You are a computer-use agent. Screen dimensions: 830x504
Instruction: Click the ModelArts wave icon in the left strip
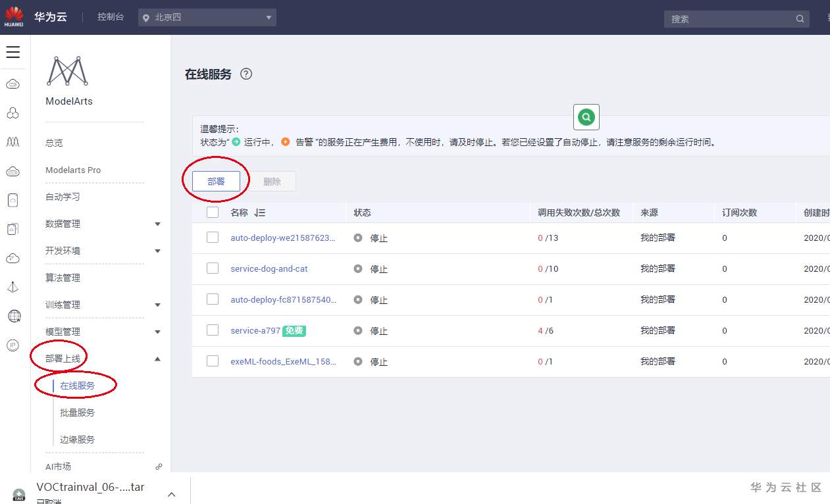click(13, 142)
